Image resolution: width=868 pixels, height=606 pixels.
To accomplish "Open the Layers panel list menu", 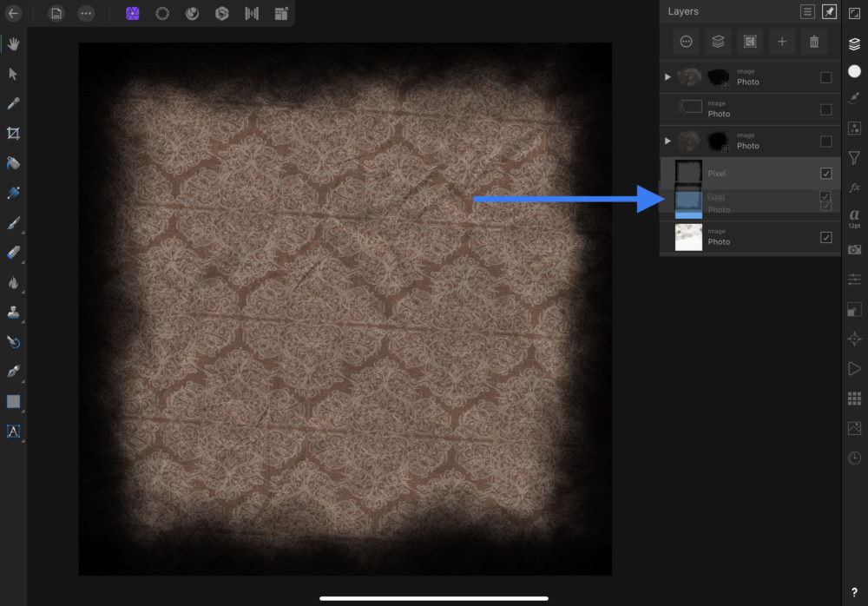I will (x=807, y=11).
